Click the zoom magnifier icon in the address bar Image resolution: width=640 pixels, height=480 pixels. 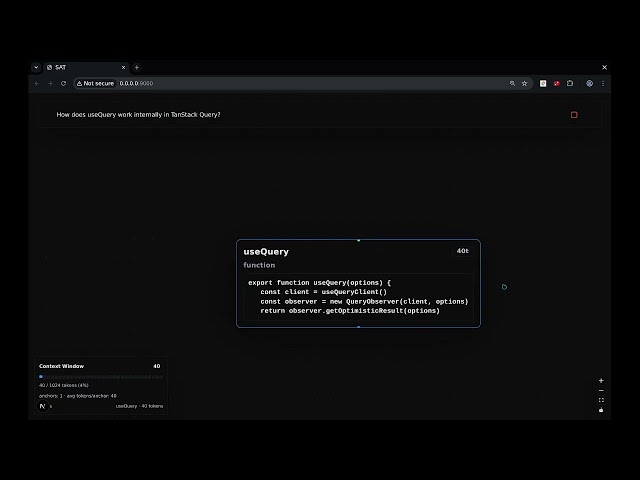[x=512, y=83]
